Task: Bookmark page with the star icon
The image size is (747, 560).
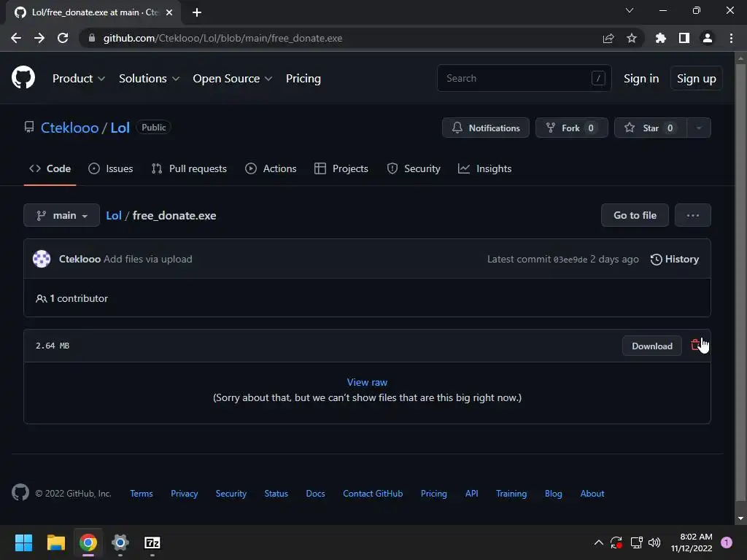Action: pyautogui.click(x=632, y=38)
